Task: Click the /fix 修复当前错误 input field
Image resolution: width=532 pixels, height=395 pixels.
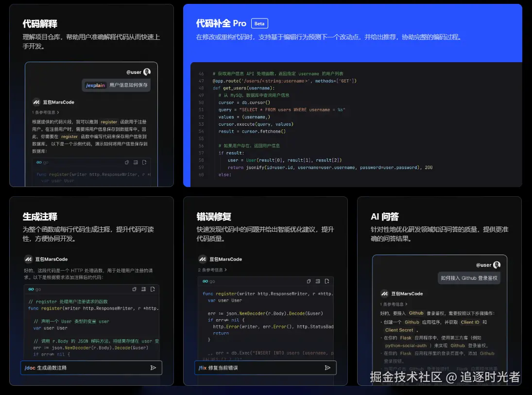Action: 265,368
